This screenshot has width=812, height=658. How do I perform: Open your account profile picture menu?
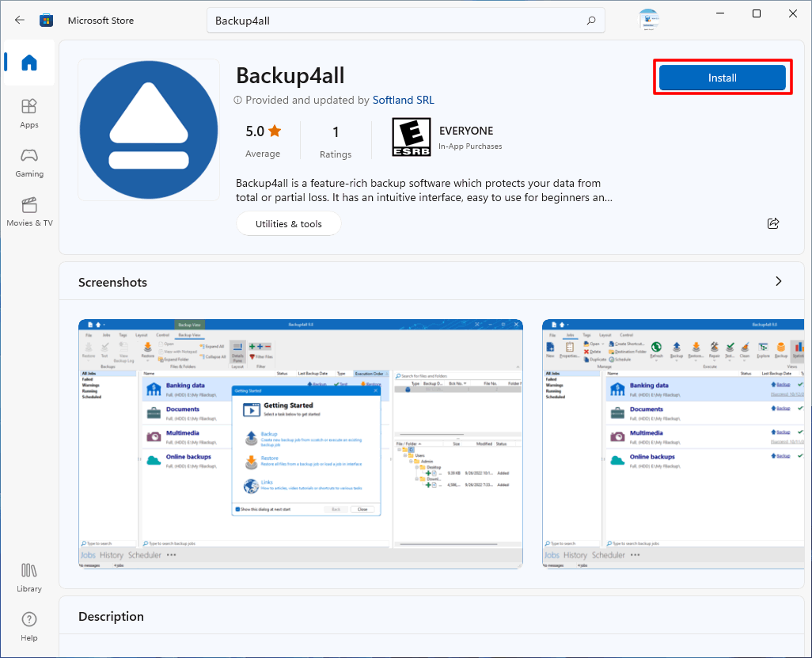click(649, 20)
